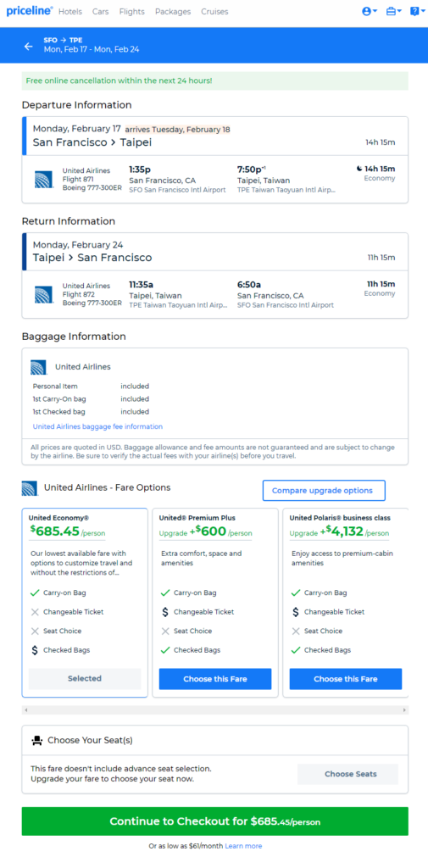Click Premium Plus Changeable Ticket dollar icon
Image resolution: width=428 pixels, height=868 pixels.
[165, 612]
